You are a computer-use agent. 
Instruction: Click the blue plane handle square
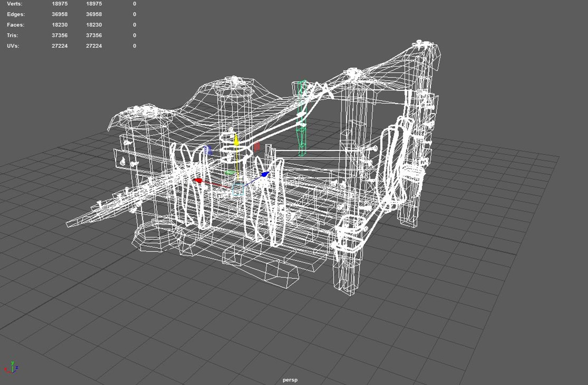click(208, 150)
